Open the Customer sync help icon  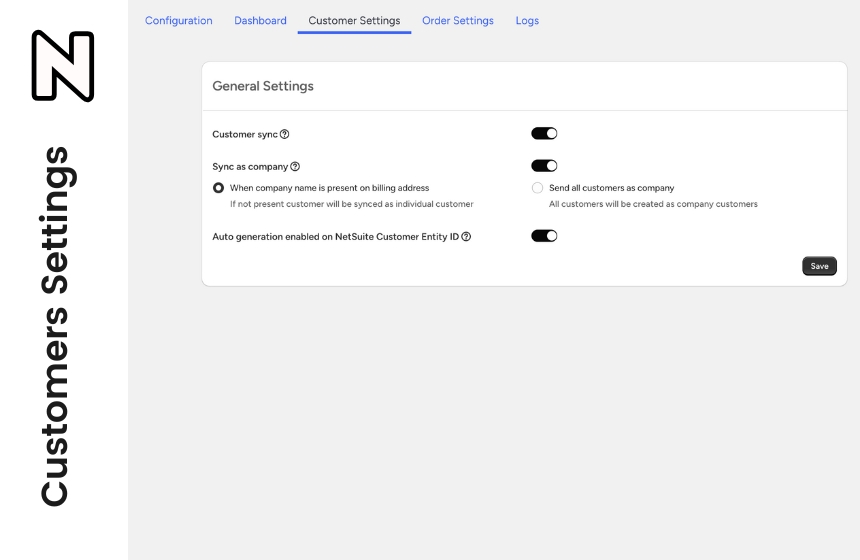284,134
